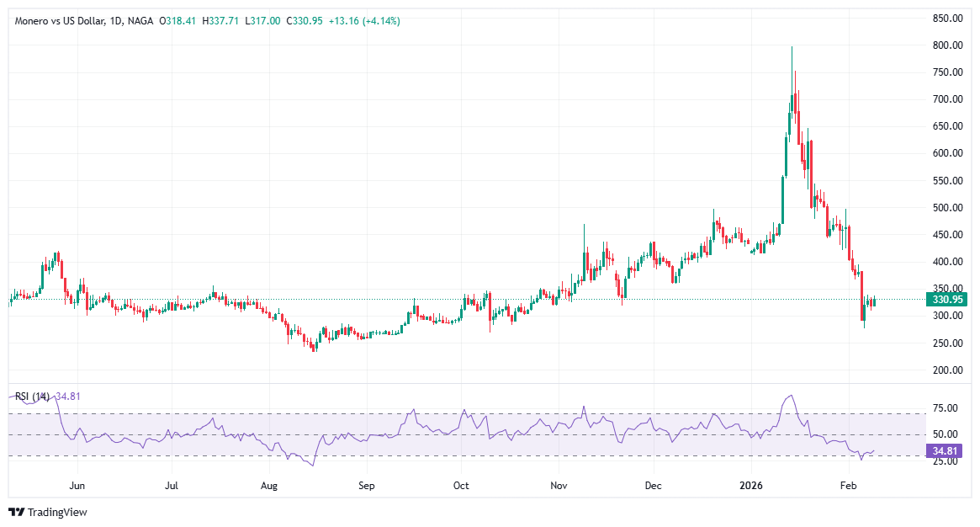The image size is (980, 527).
Task: Click the RSI (14) indicator label
Action: point(33,394)
